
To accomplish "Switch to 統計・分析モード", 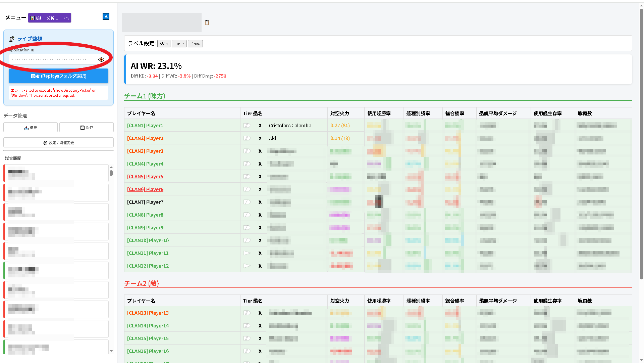I will 50,18.
